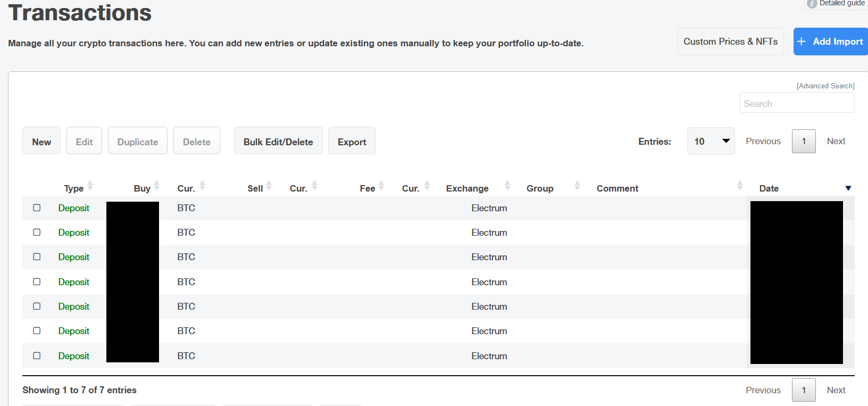This screenshot has width=868, height=406.
Task: Go to Previous page in top pagination
Action: (x=763, y=141)
